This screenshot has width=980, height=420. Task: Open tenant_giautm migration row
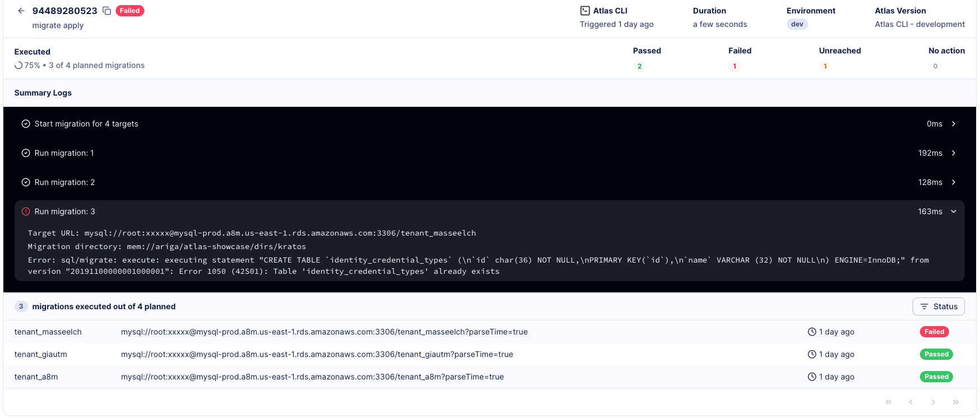tap(490, 354)
